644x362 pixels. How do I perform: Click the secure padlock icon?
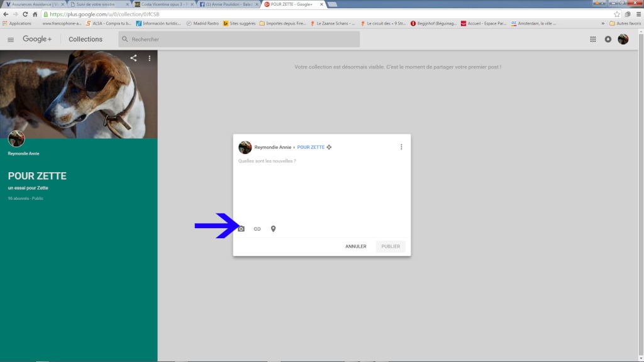45,14
